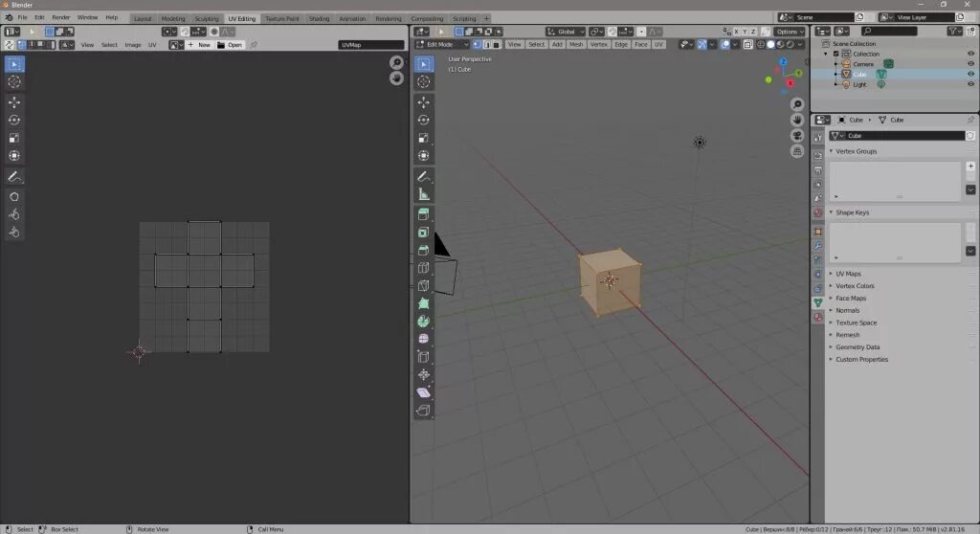Select the Scale tool in 3D viewport
The height and width of the screenshot is (534, 980).
[x=424, y=138]
